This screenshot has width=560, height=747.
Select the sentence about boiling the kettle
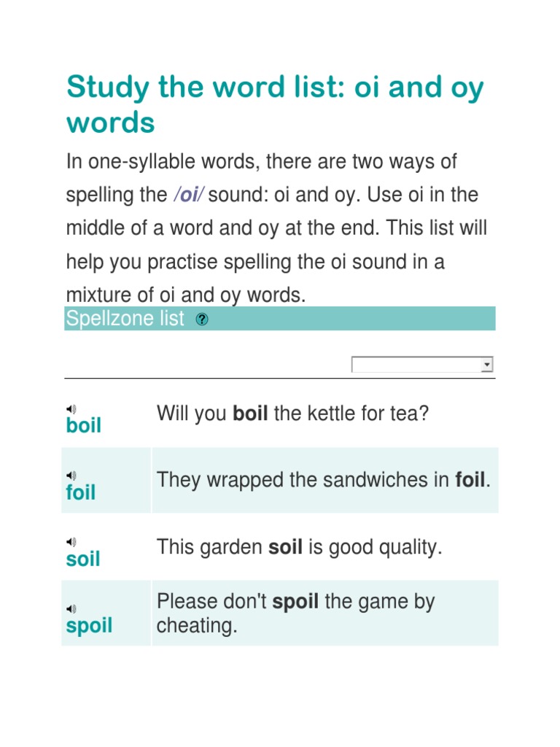(x=293, y=414)
